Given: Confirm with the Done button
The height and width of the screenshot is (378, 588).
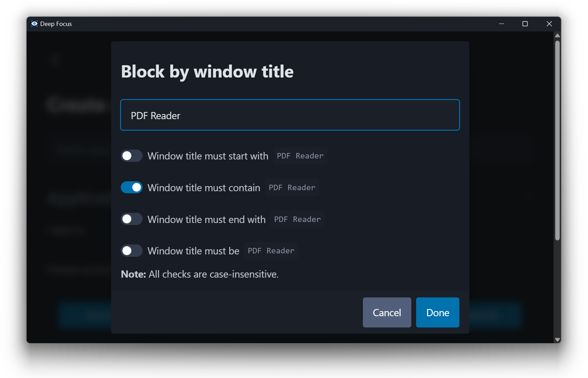Looking at the screenshot, I should pyautogui.click(x=437, y=312).
